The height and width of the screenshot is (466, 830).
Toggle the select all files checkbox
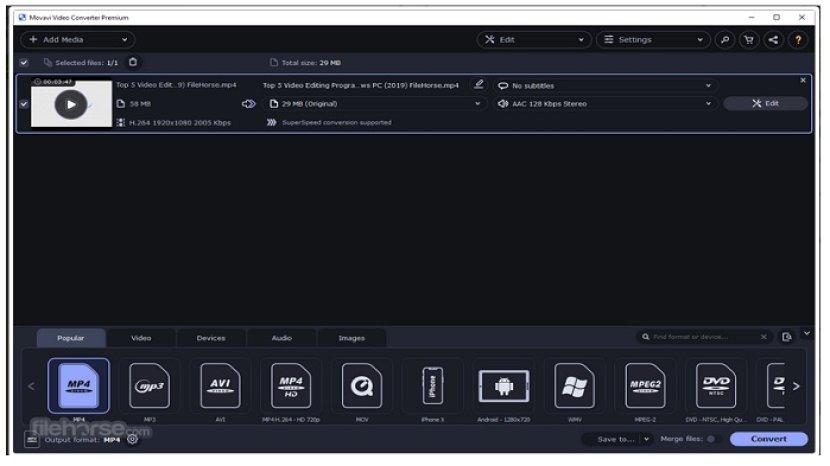tap(24, 63)
